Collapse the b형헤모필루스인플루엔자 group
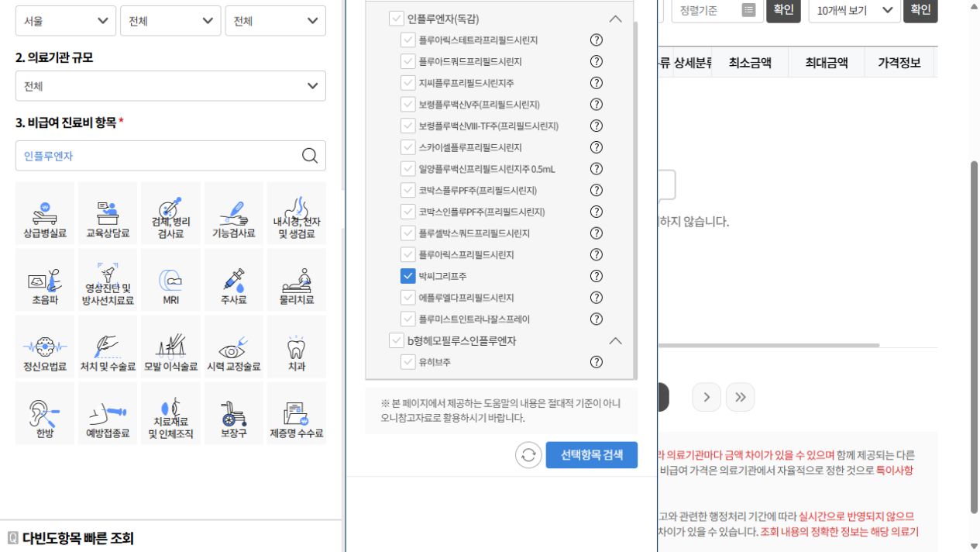 (x=615, y=340)
